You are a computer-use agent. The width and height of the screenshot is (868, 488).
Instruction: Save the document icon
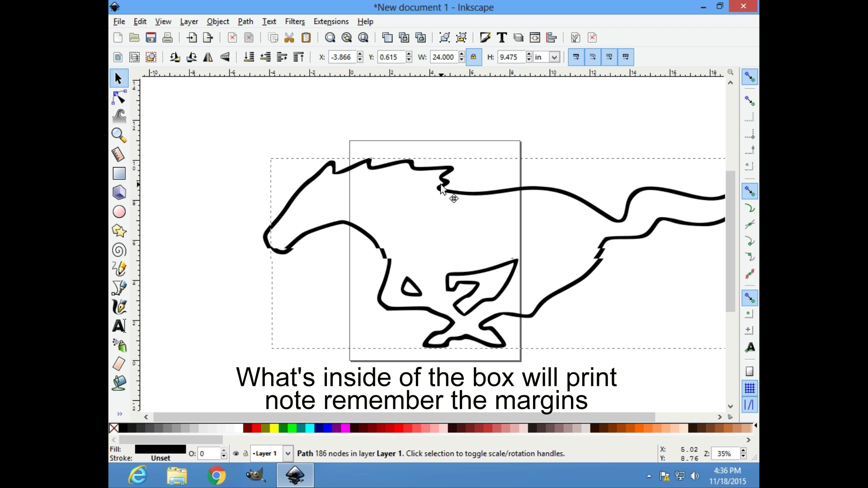pos(151,38)
